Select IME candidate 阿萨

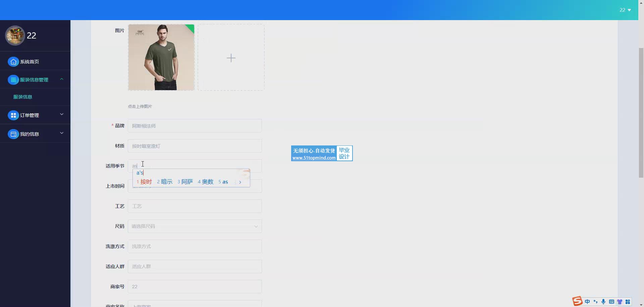coord(185,182)
